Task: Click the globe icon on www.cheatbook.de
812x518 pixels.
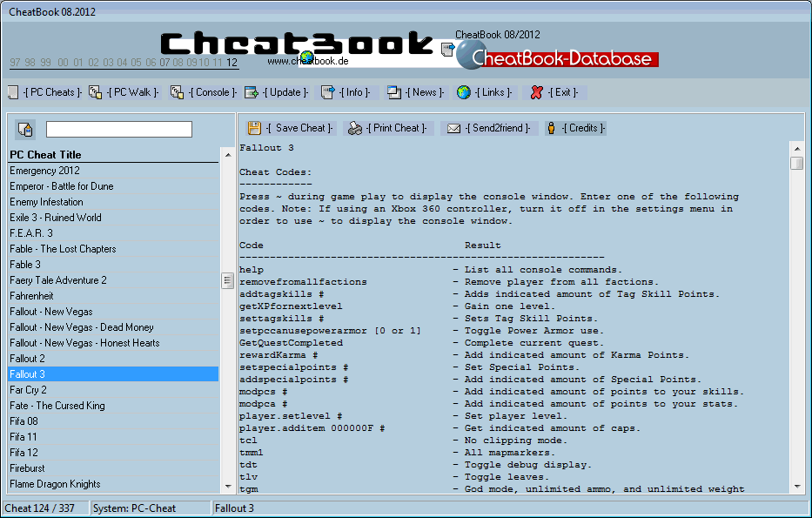Action: [x=307, y=57]
